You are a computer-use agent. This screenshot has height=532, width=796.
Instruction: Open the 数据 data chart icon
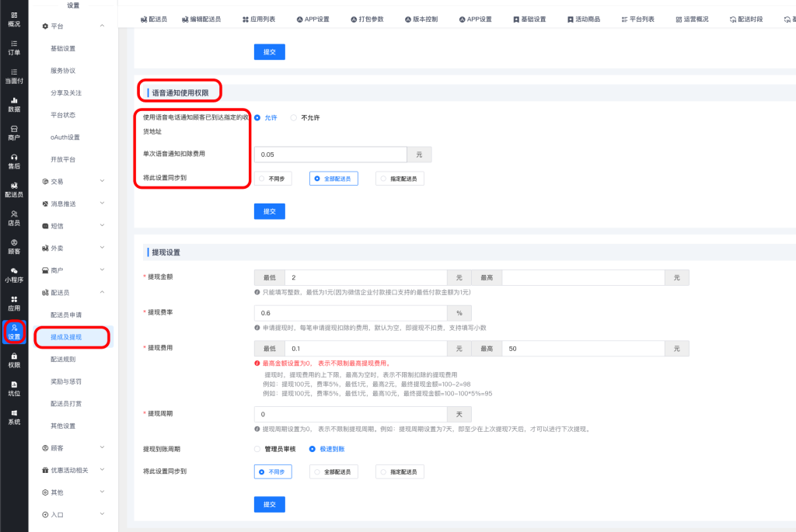14,104
